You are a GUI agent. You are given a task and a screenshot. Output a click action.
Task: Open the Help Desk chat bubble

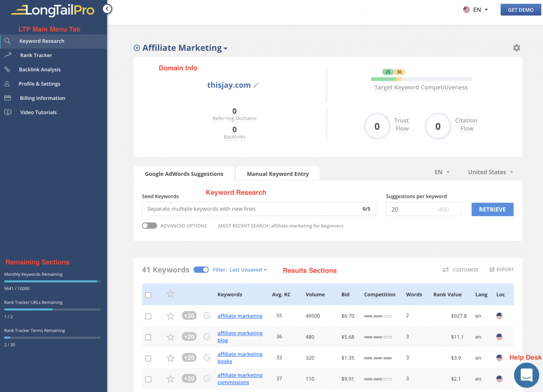click(526, 375)
